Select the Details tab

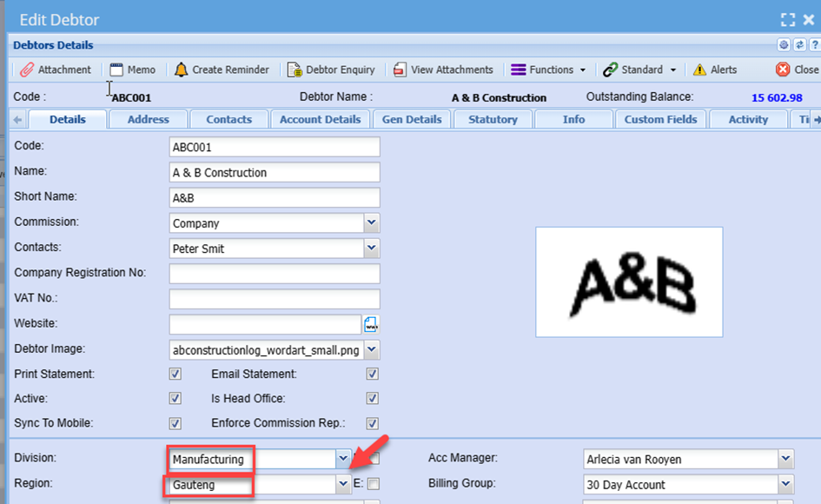point(68,119)
